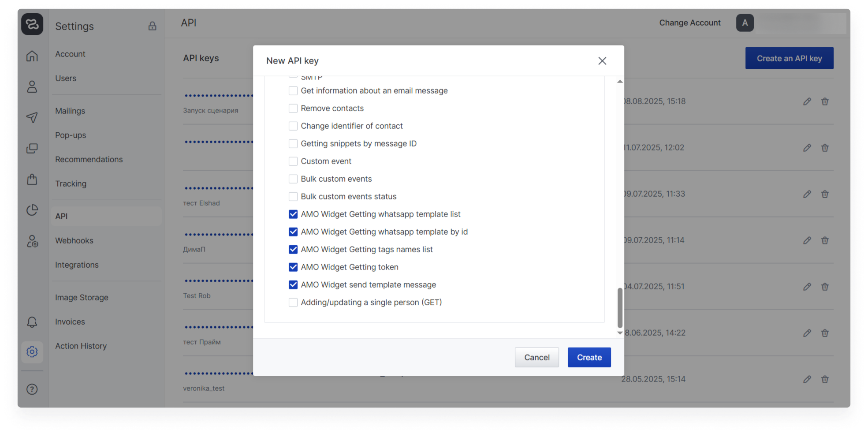The height and width of the screenshot is (434, 868).
Task: Enable the Remove contacts checkbox
Action: [x=293, y=108]
